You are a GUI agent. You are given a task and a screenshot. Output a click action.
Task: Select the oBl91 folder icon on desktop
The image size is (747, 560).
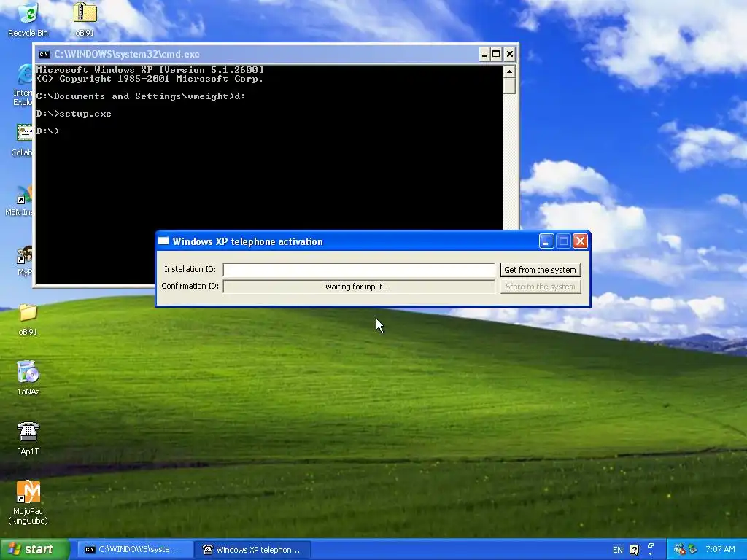(28, 313)
